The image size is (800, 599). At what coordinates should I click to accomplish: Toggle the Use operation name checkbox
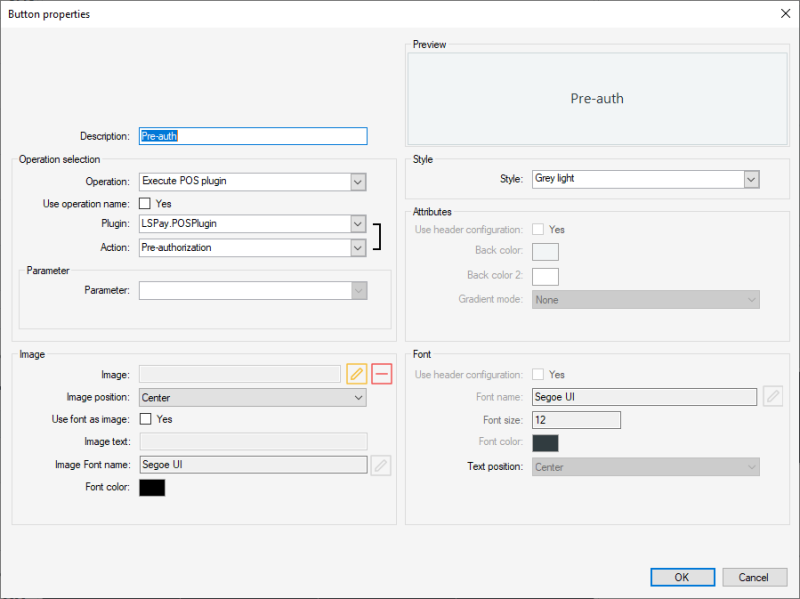tap(145, 204)
